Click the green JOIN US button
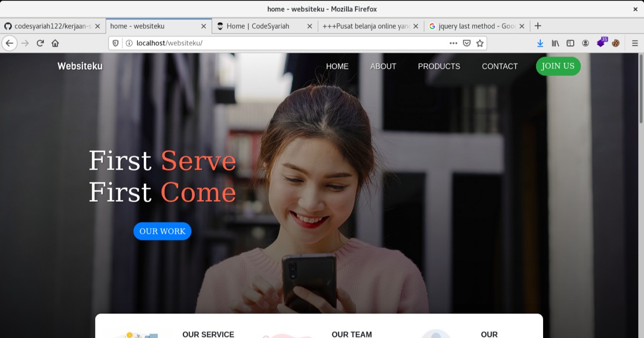Viewport: 644px width, 338px height. pos(558,66)
